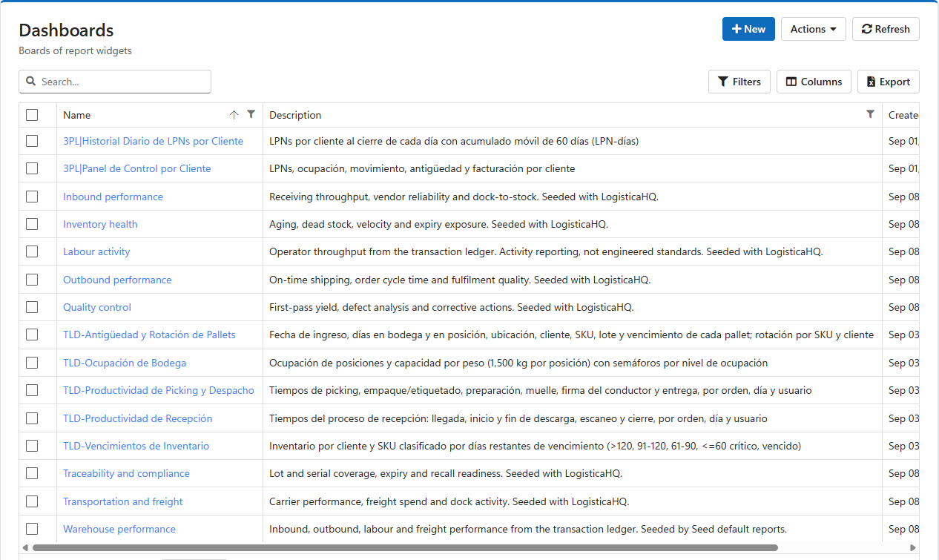The width and height of the screenshot is (939, 560).
Task: Open 3PL|Panel de Control por Cliente dashboard
Action: (136, 168)
